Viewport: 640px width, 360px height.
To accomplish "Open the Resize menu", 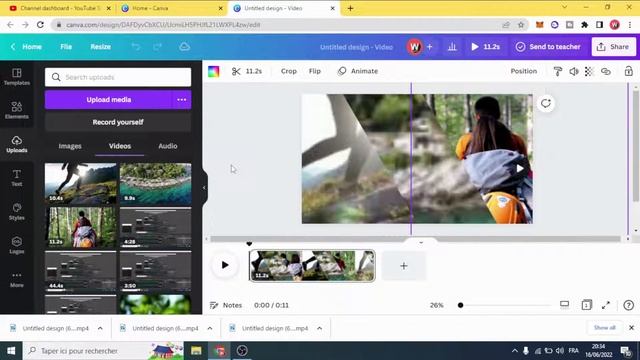I will [100, 47].
